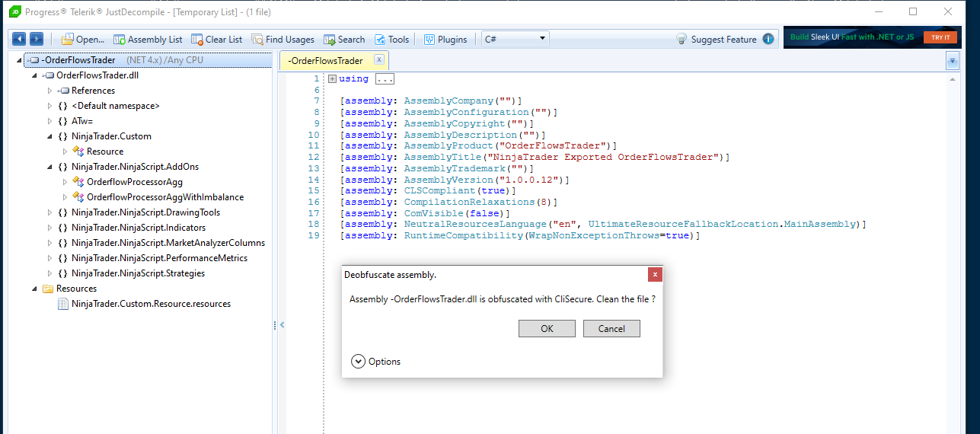Click the collapsed using ... box
980x434 pixels.
[385, 78]
